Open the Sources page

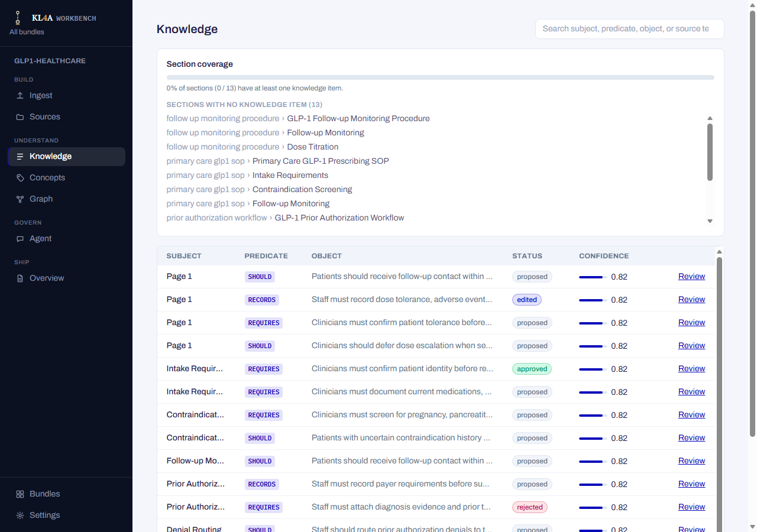[66, 116]
